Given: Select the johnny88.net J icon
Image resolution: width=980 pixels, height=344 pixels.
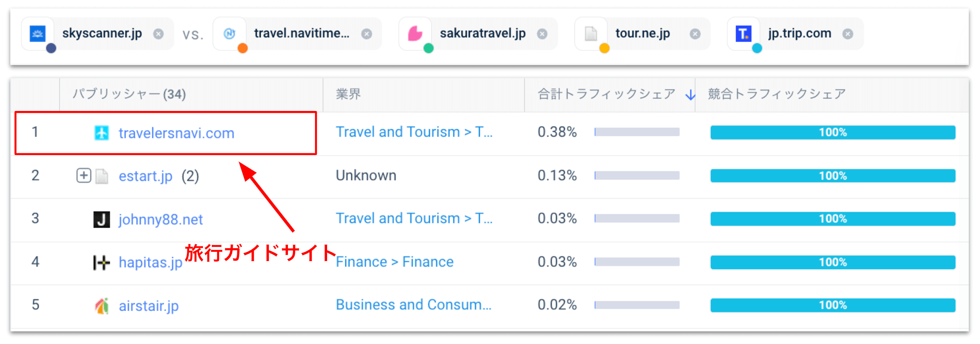Looking at the screenshot, I should [101, 219].
